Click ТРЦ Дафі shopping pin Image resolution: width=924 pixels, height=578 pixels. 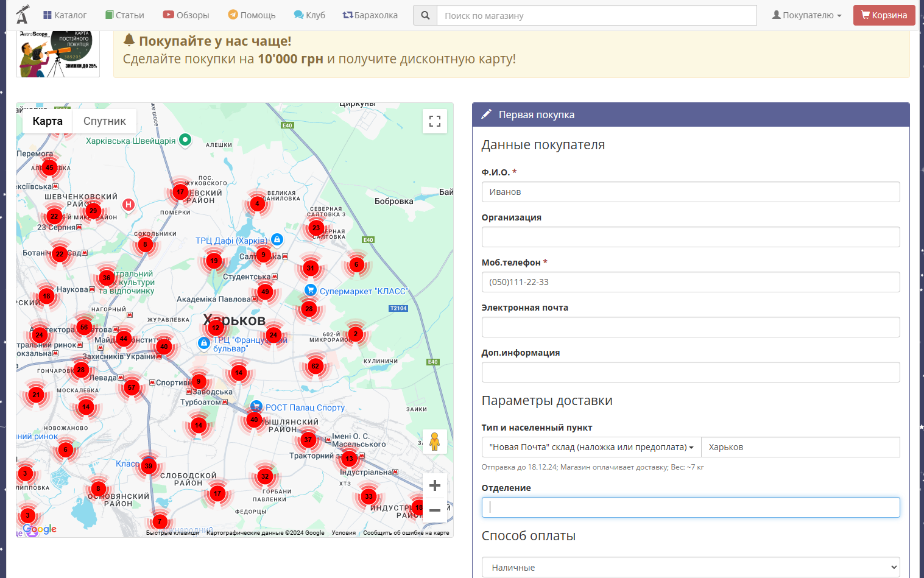(x=277, y=239)
